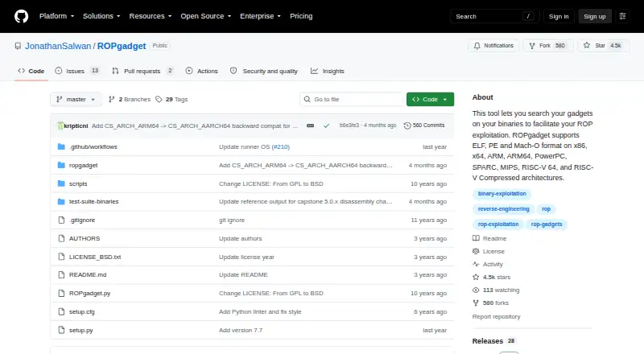Click the Sign up button
Viewport: 644px width, 354px height.
[595, 16]
